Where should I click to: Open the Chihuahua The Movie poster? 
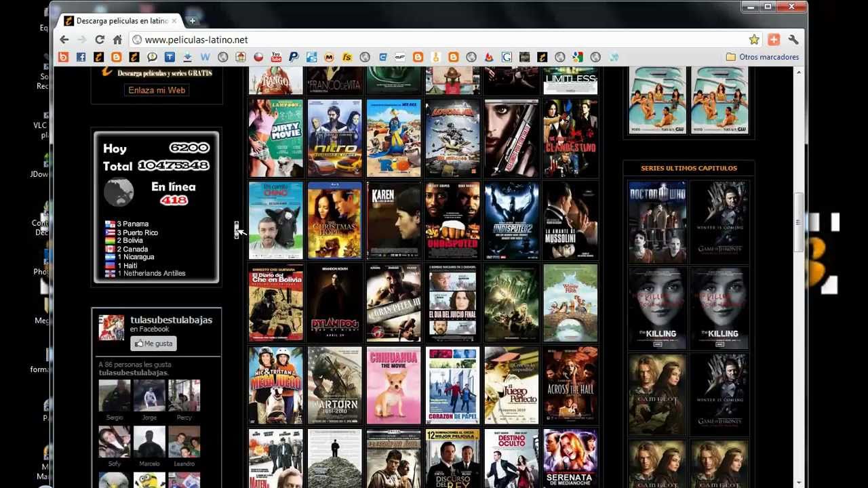pyautogui.click(x=393, y=386)
